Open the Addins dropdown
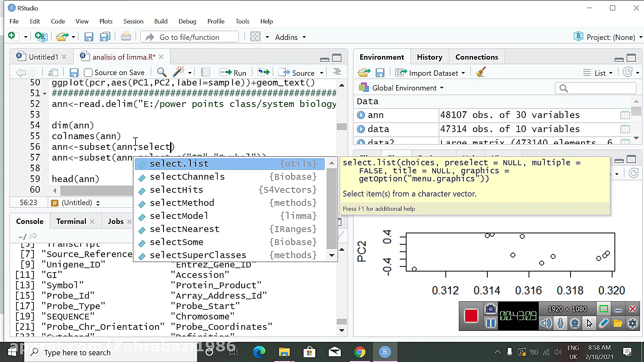 click(290, 37)
